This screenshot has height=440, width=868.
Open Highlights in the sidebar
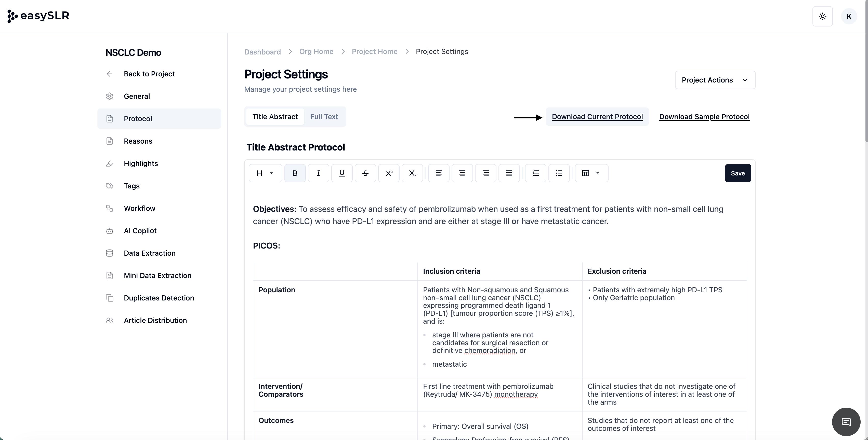[140, 163]
